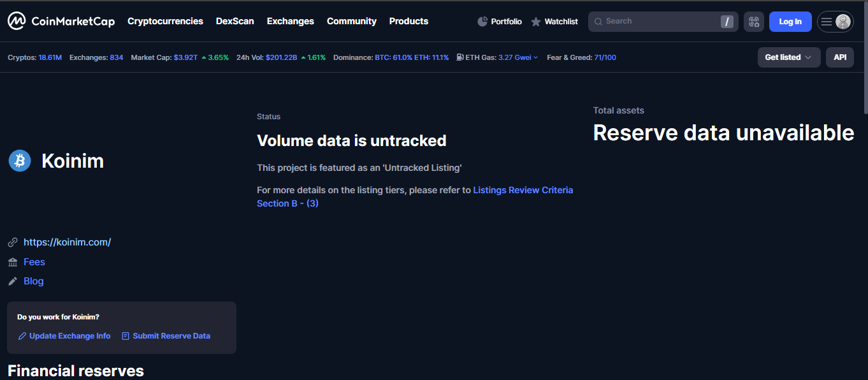Viewport: 868px width, 380px height.
Task: Click the QR scan icon button
Action: click(x=754, y=22)
